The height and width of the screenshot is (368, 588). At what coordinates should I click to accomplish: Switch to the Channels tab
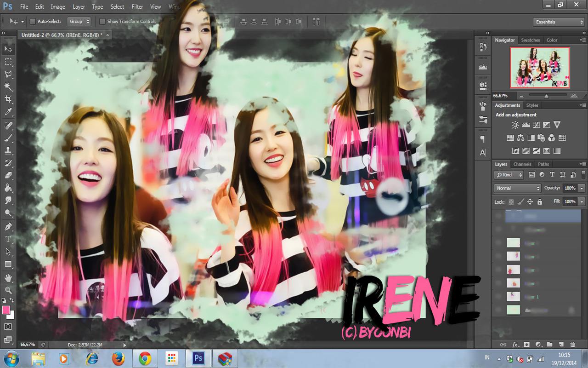[x=522, y=164]
